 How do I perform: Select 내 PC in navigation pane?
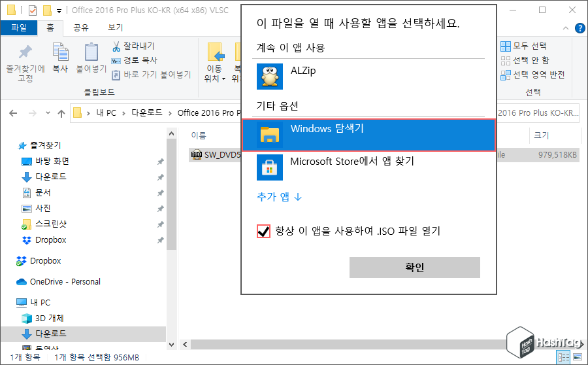coord(33,302)
